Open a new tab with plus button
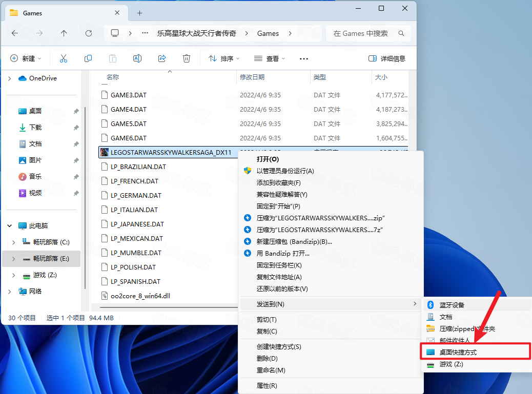The image size is (532, 394). tap(139, 13)
